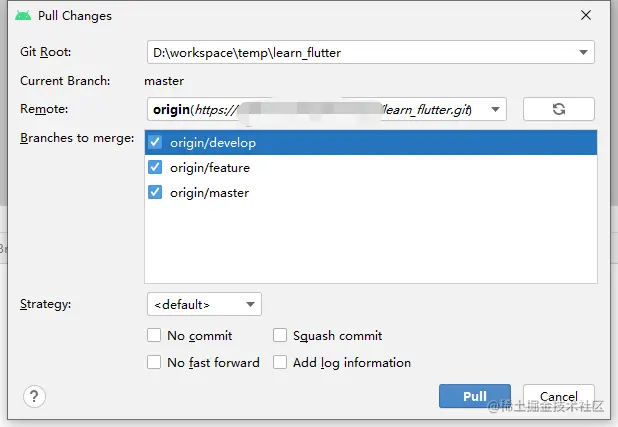Close the Pull Changes dialog

(584, 16)
